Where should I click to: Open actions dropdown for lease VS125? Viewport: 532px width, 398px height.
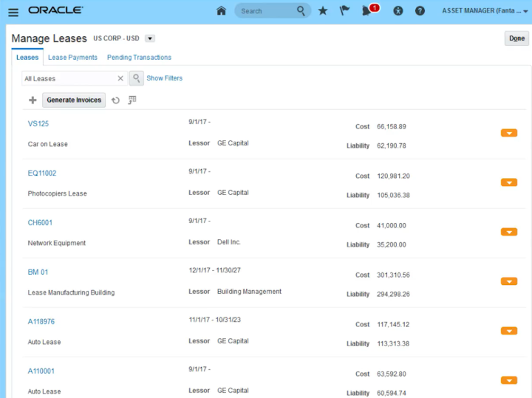[x=508, y=133]
